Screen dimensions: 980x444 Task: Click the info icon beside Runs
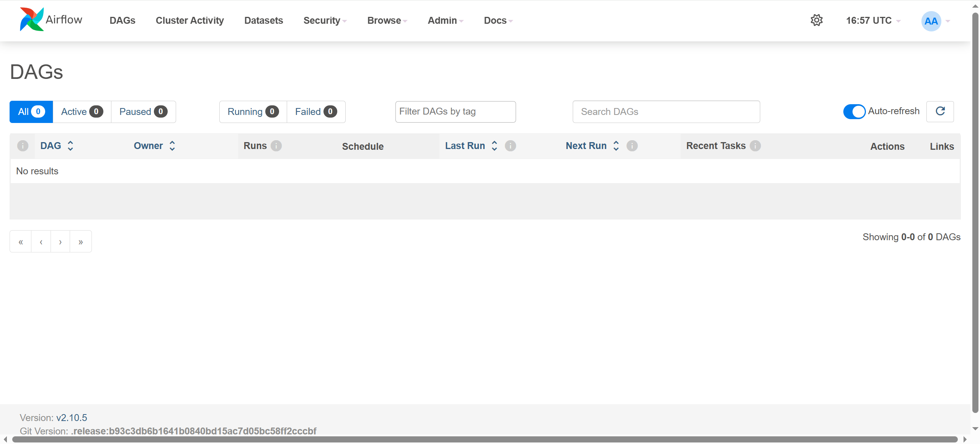276,146
